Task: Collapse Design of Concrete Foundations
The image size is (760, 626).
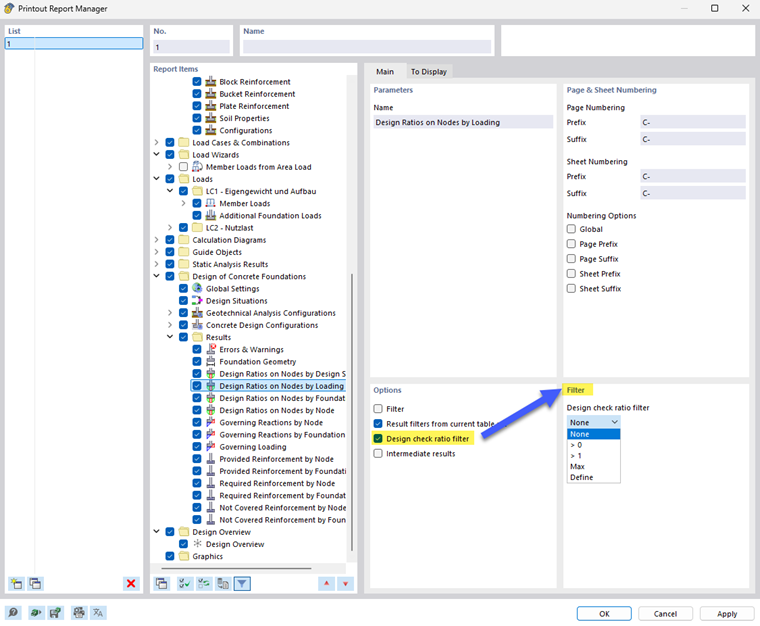Action: 156,276
